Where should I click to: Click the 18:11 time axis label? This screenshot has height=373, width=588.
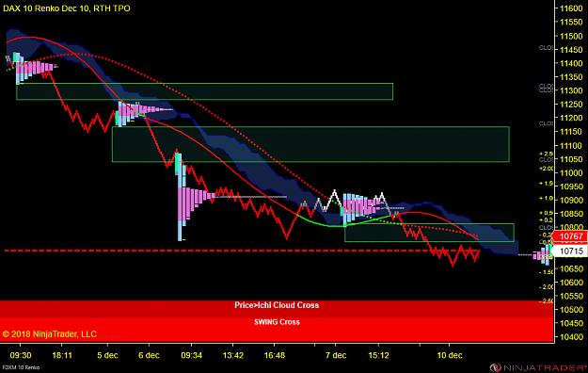[x=62, y=355]
